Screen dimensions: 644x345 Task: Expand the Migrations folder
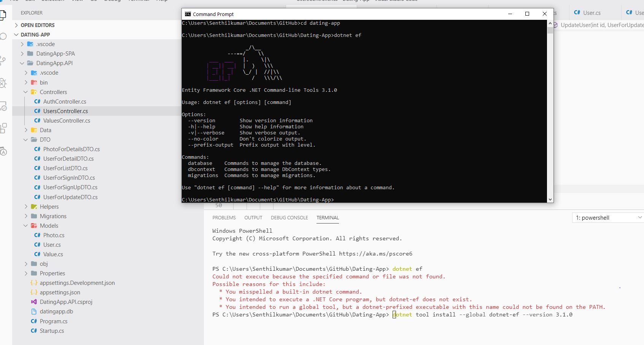(53, 216)
